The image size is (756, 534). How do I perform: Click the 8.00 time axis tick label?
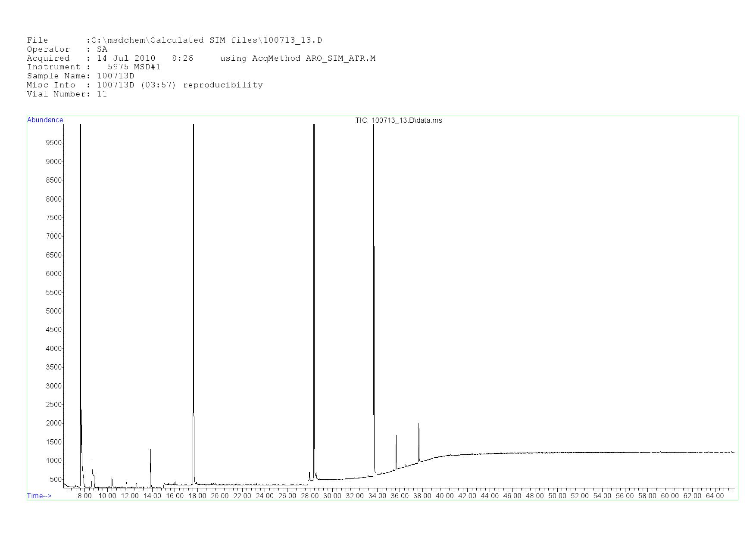pyautogui.click(x=84, y=496)
